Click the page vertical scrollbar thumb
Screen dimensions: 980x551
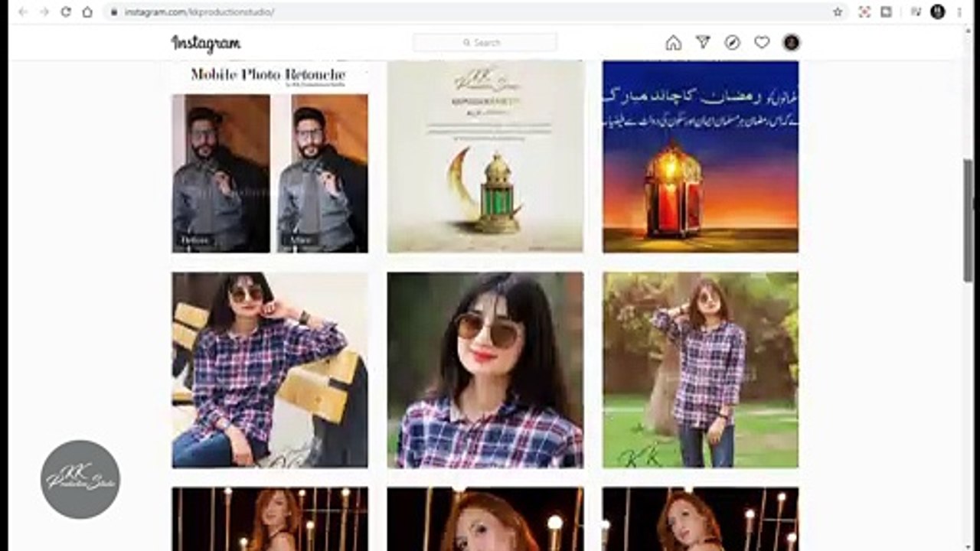pyautogui.click(x=969, y=220)
